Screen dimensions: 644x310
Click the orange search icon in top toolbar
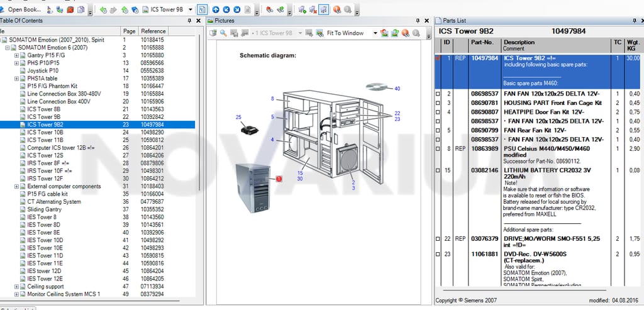[x=337, y=9]
